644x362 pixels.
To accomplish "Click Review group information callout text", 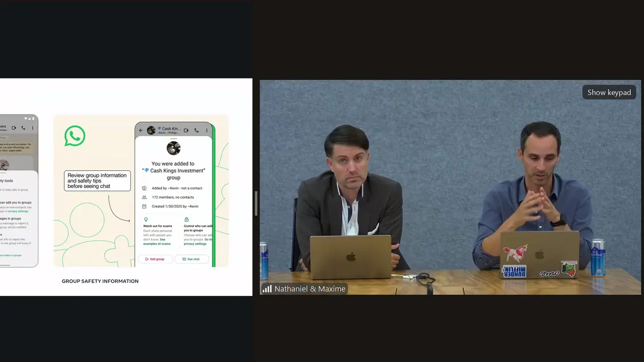I will click(97, 181).
